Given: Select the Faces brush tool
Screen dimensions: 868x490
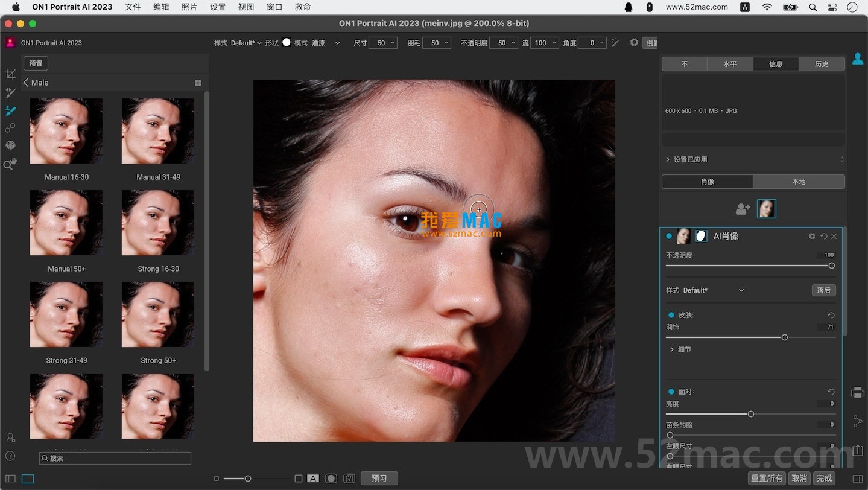Looking at the screenshot, I should point(10,92).
